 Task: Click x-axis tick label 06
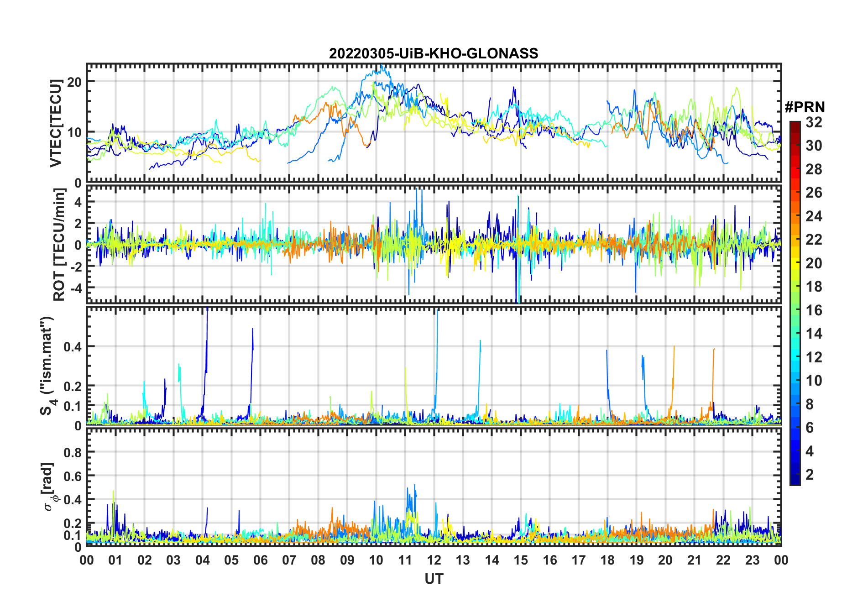click(x=261, y=560)
